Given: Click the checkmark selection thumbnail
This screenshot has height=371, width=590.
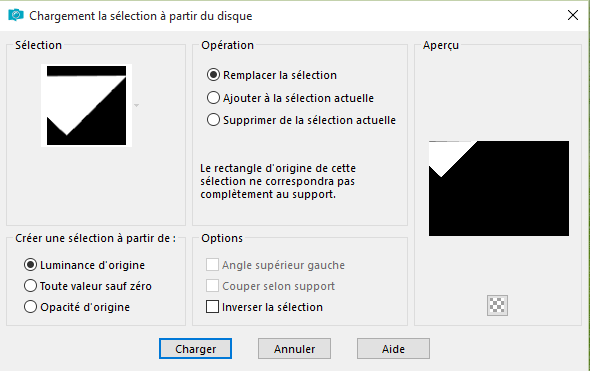Looking at the screenshot, I should click(87, 105).
